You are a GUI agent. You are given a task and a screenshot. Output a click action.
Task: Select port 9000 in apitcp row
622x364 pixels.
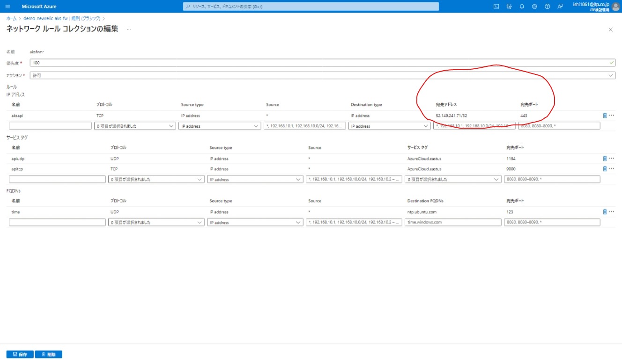pyautogui.click(x=511, y=169)
